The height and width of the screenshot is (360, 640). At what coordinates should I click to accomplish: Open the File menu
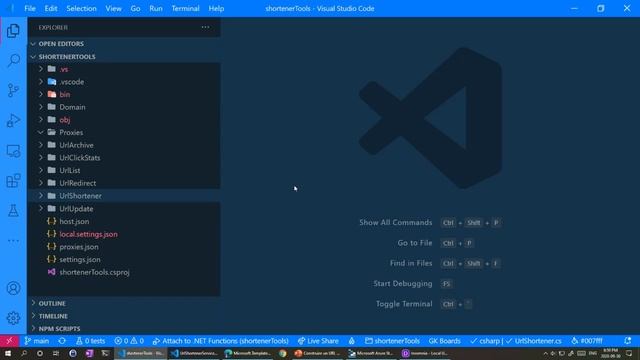tap(30, 9)
